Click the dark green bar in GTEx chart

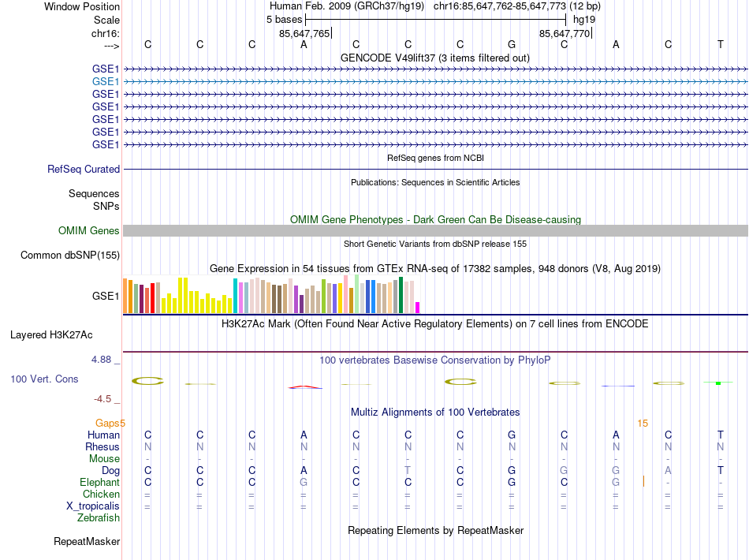click(x=401, y=295)
